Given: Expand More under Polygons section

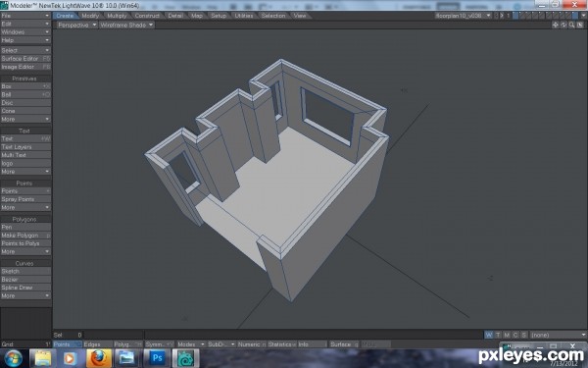Looking at the screenshot, I should coord(25,251).
